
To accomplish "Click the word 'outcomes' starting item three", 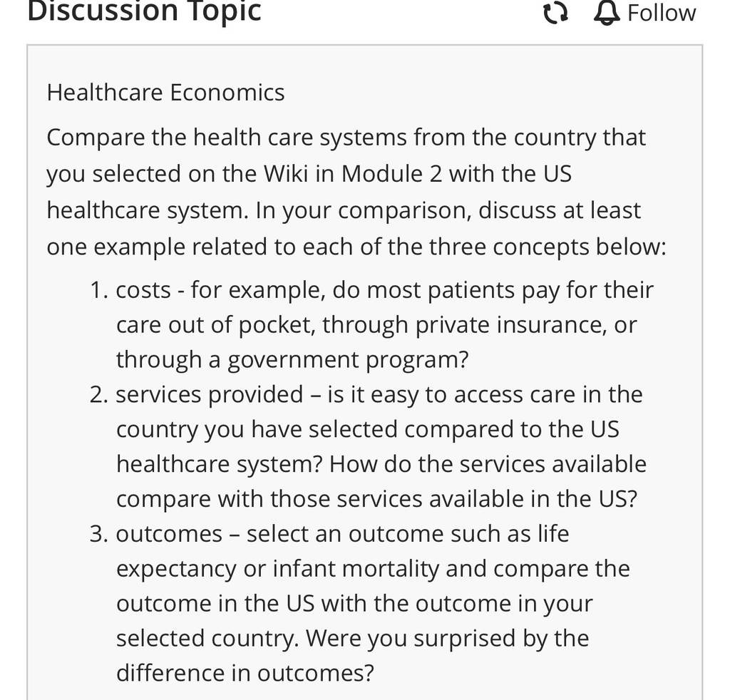I will pos(169,535).
